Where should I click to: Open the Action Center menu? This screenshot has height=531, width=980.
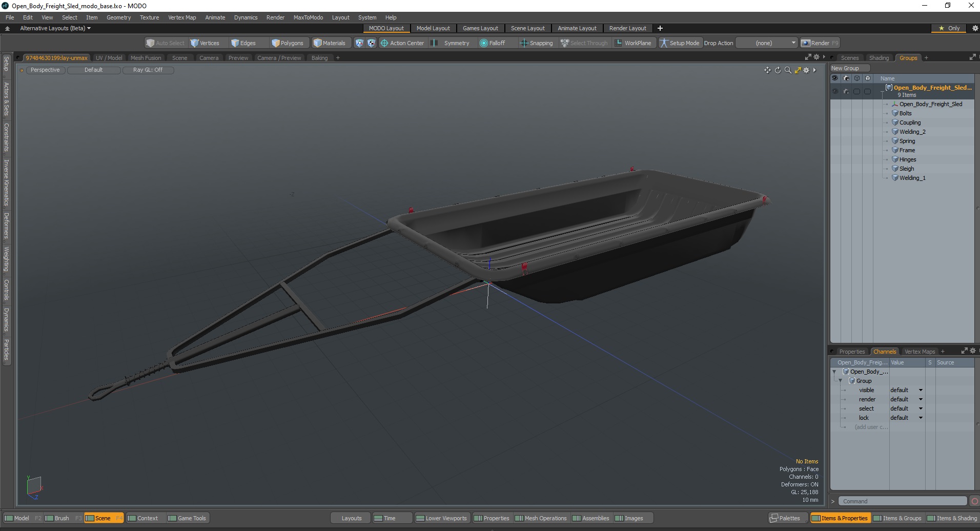402,43
